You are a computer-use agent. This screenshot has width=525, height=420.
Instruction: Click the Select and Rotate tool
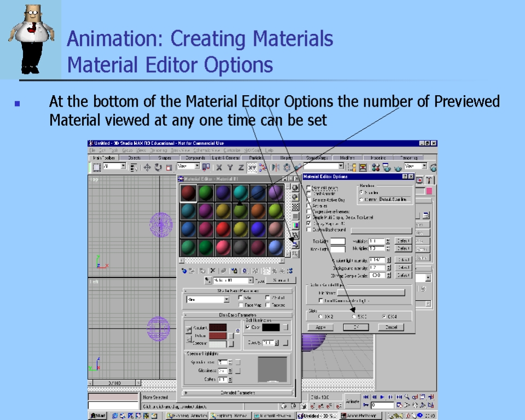tap(158, 167)
